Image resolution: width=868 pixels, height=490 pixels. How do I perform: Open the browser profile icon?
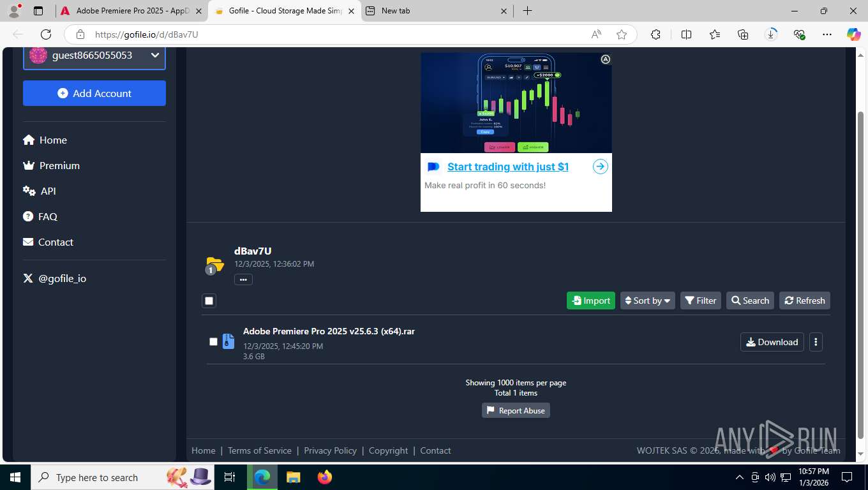(14, 10)
